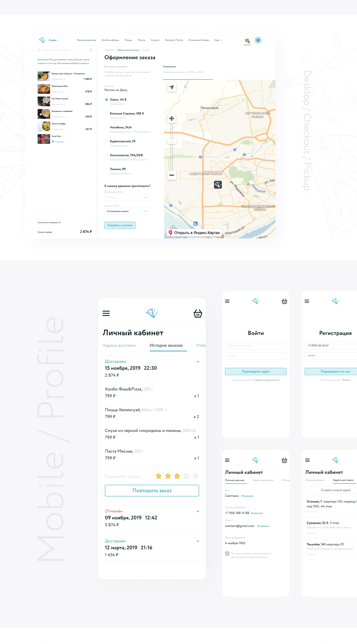Switch to the Доставка курьером tab
The image size is (357, 644).
click(x=116, y=67)
